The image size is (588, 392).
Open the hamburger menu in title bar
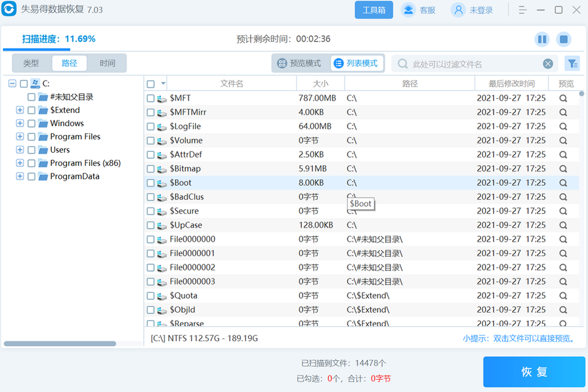click(x=523, y=10)
